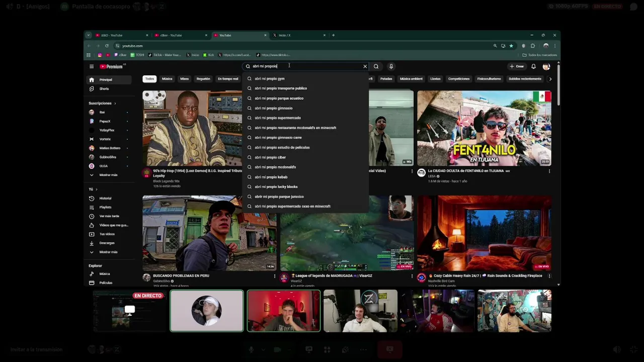Switch to the c0ker - YouTube tab
The width and height of the screenshot is (644, 362).
pos(181,35)
